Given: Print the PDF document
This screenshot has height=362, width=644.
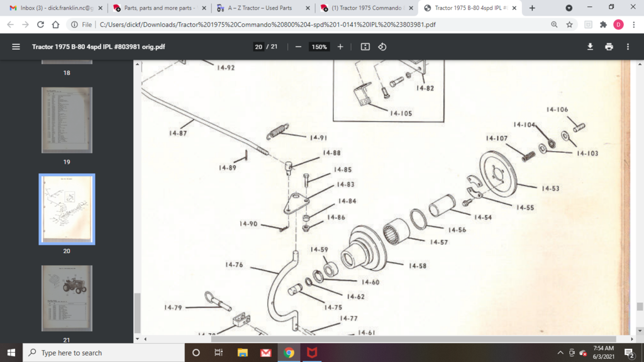Looking at the screenshot, I should click(609, 47).
